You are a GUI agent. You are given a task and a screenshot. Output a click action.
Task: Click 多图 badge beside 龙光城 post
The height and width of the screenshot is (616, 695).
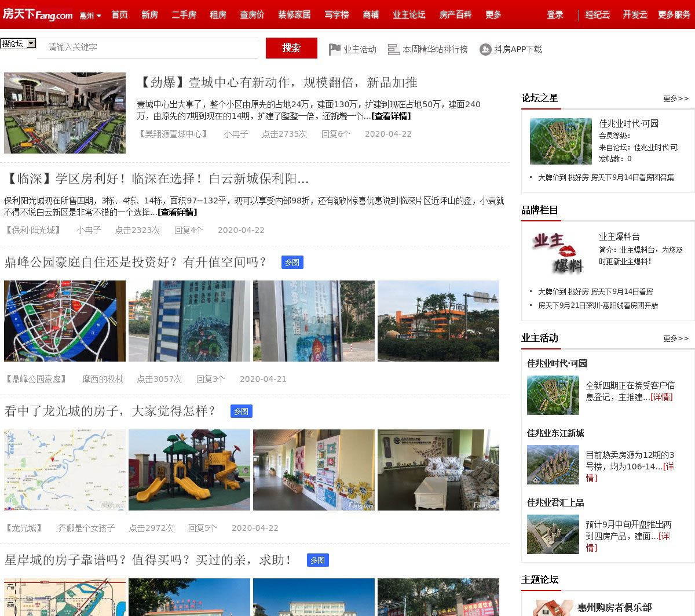241,411
